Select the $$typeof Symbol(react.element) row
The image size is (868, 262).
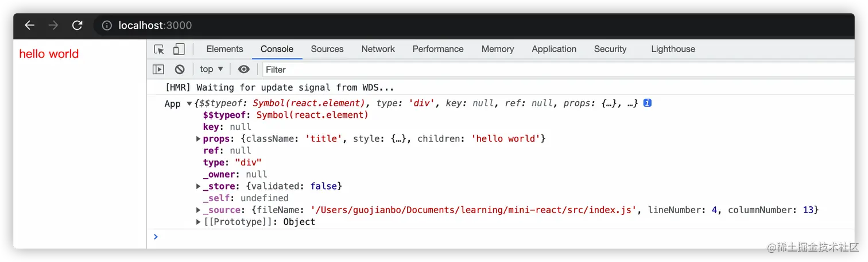285,115
